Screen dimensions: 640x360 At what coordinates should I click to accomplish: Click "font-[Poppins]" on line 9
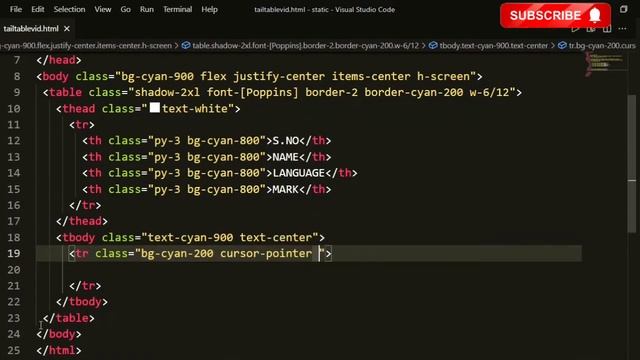coord(253,92)
